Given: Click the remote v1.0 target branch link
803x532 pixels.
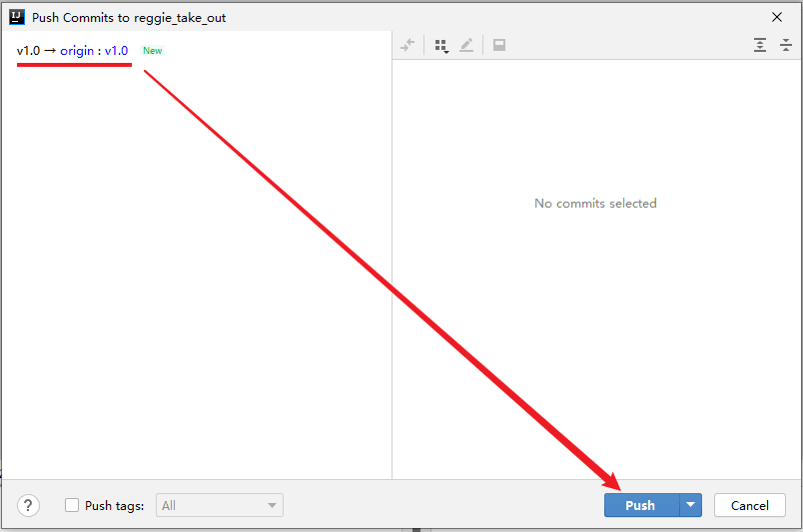Looking at the screenshot, I should point(117,51).
